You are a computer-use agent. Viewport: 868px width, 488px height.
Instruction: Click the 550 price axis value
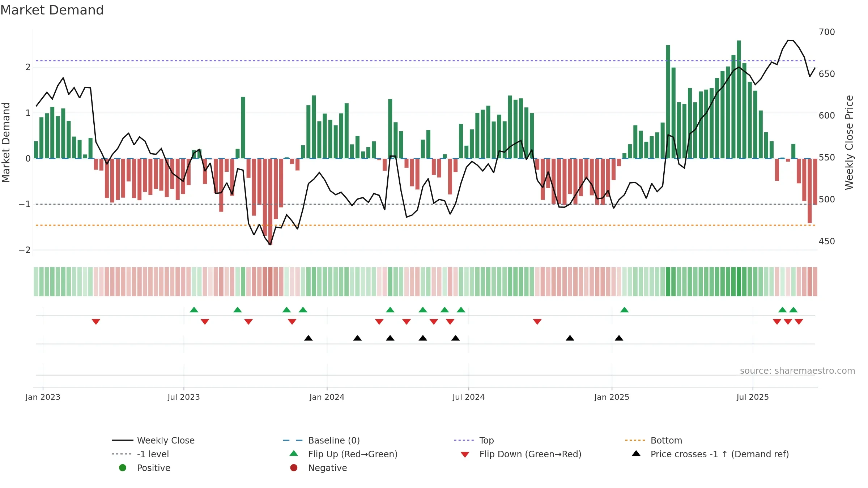pos(827,158)
